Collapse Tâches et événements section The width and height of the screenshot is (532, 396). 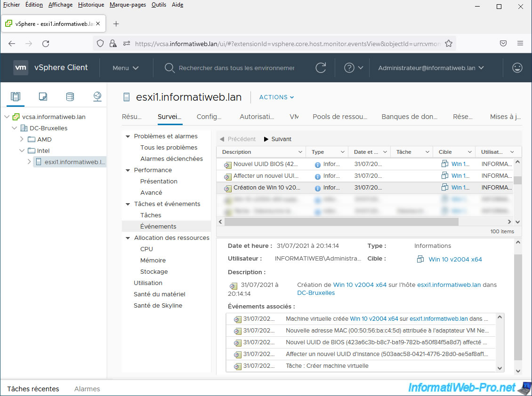128,204
